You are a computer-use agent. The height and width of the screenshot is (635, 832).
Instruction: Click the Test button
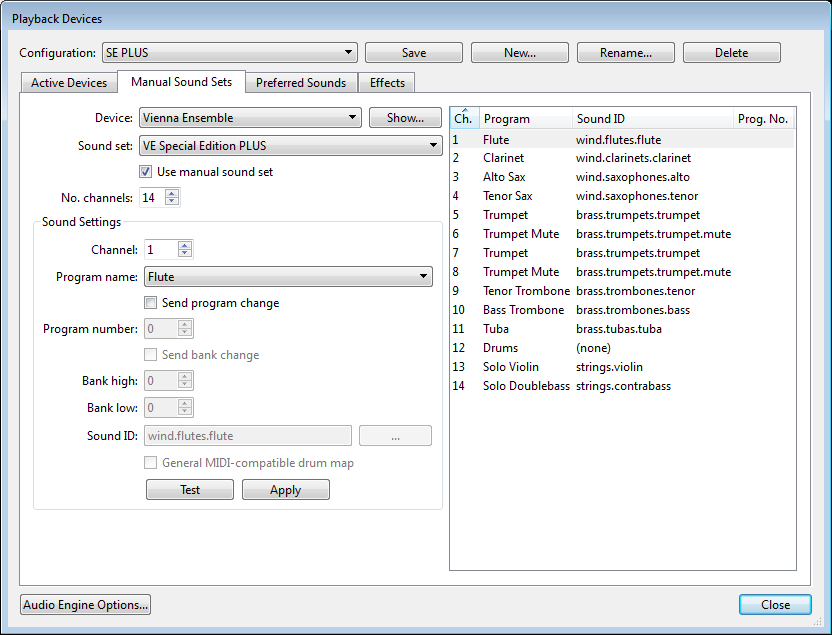tap(190, 490)
